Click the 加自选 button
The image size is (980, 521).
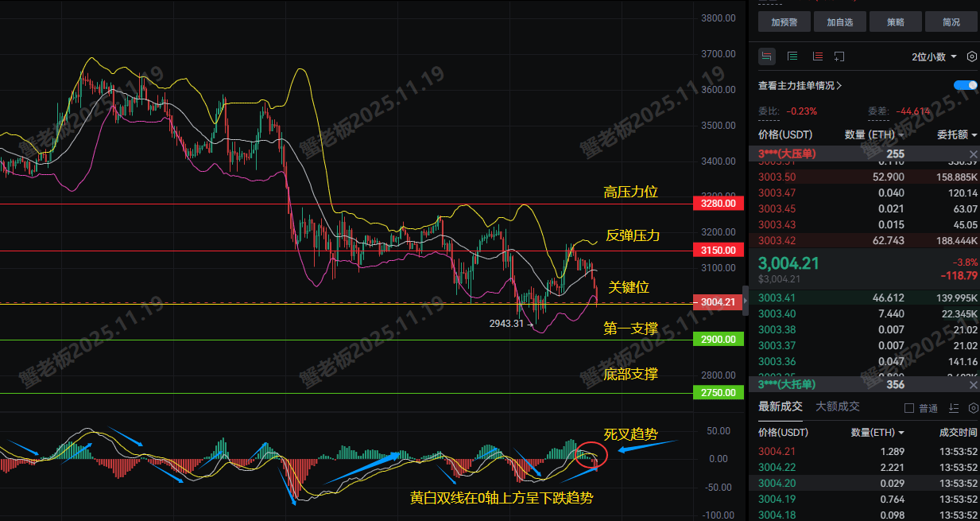click(x=839, y=22)
